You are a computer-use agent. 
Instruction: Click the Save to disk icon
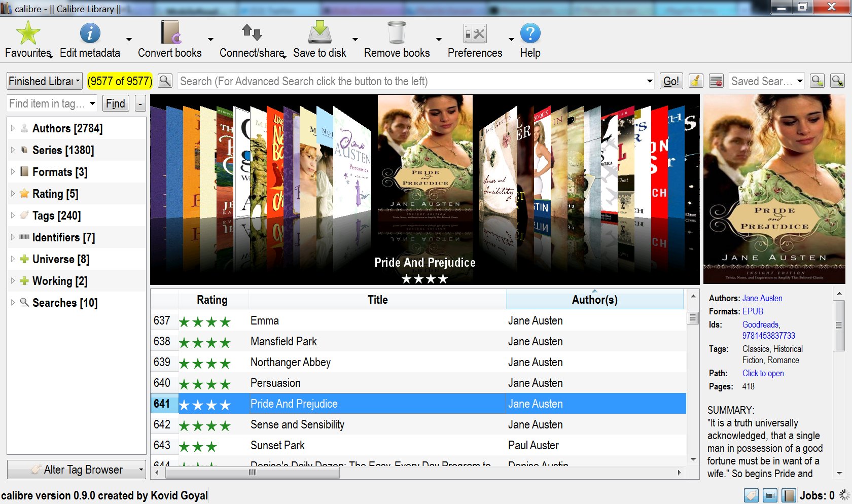click(319, 33)
